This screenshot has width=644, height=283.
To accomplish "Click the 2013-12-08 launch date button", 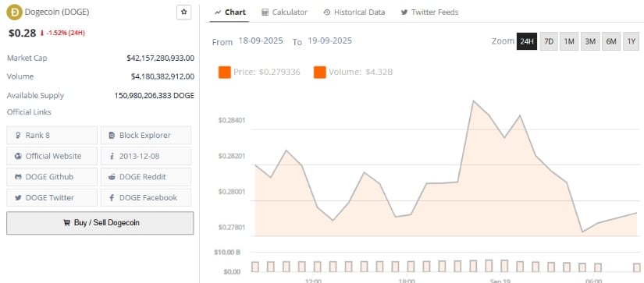I will pos(146,156).
